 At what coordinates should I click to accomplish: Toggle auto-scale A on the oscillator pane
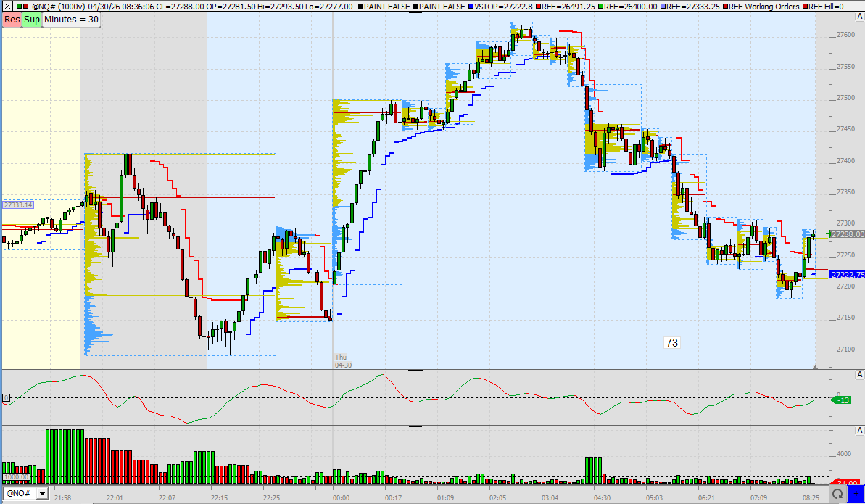[859, 375]
